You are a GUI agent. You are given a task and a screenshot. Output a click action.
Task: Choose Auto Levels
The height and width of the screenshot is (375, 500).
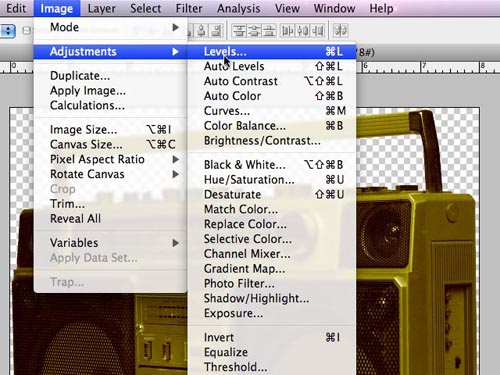point(272,66)
